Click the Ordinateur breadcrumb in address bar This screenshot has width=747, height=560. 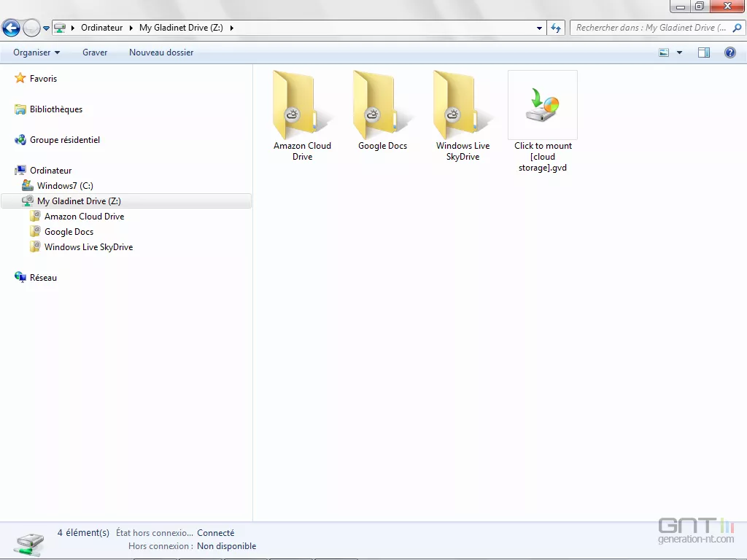click(x=101, y=28)
